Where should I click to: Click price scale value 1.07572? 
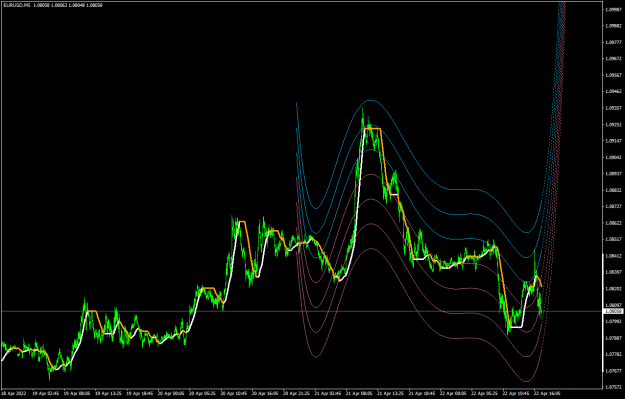pyautogui.click(x=613, y=387)
